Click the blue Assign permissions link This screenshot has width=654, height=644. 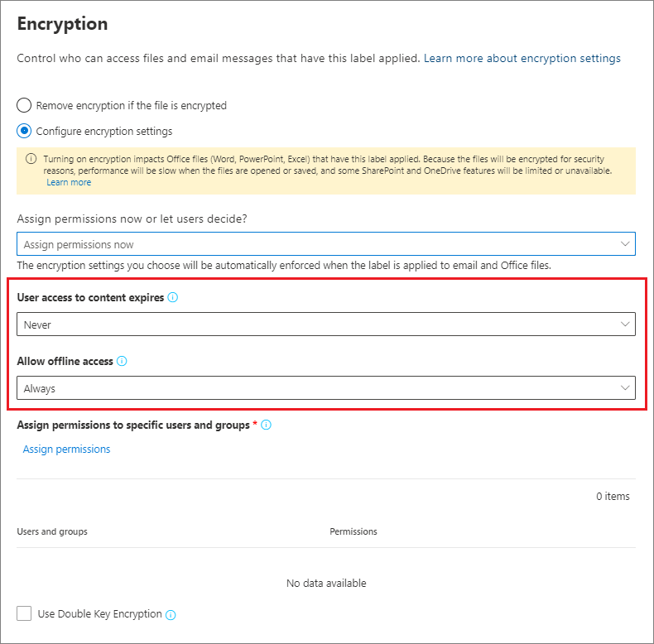(66, 449)
